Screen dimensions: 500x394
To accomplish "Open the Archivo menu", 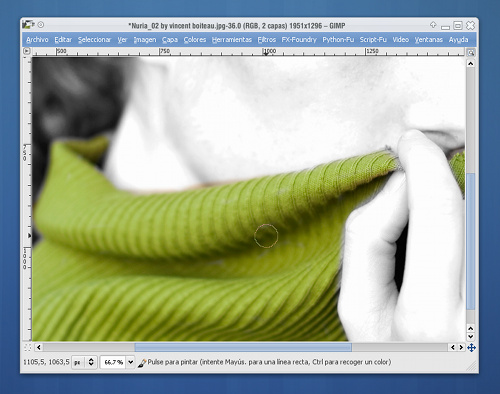I will click(x=37, y=40).
